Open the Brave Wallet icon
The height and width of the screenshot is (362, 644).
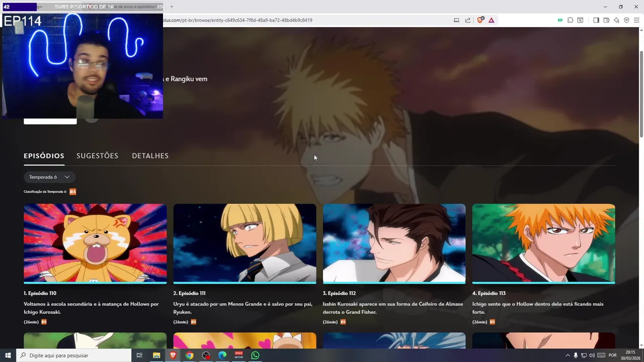pos(606,20)
